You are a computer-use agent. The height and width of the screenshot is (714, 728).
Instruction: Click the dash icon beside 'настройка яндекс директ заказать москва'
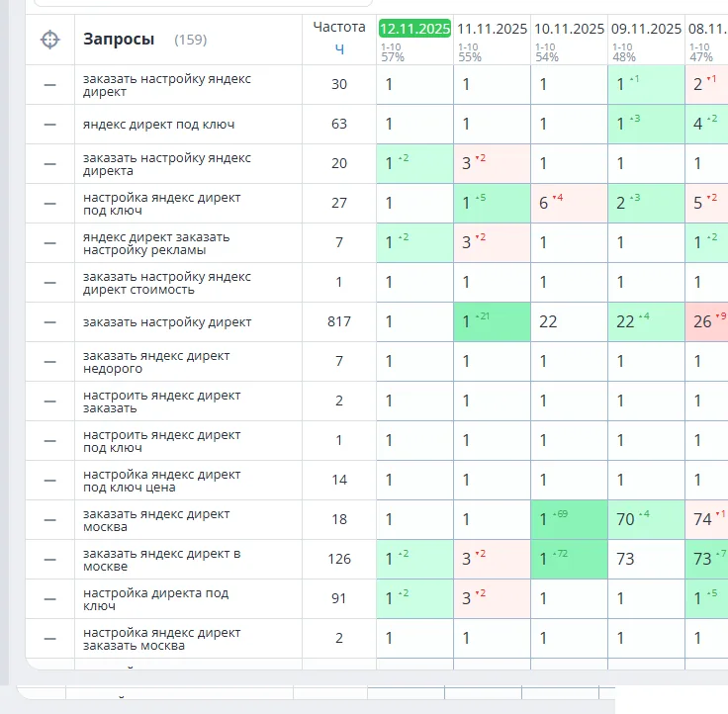pos(50,639)
